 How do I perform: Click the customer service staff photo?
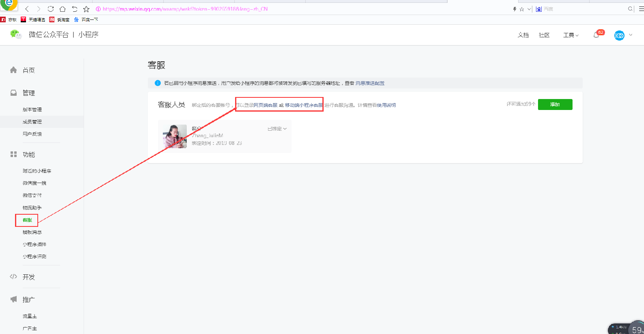pos(175,136)
